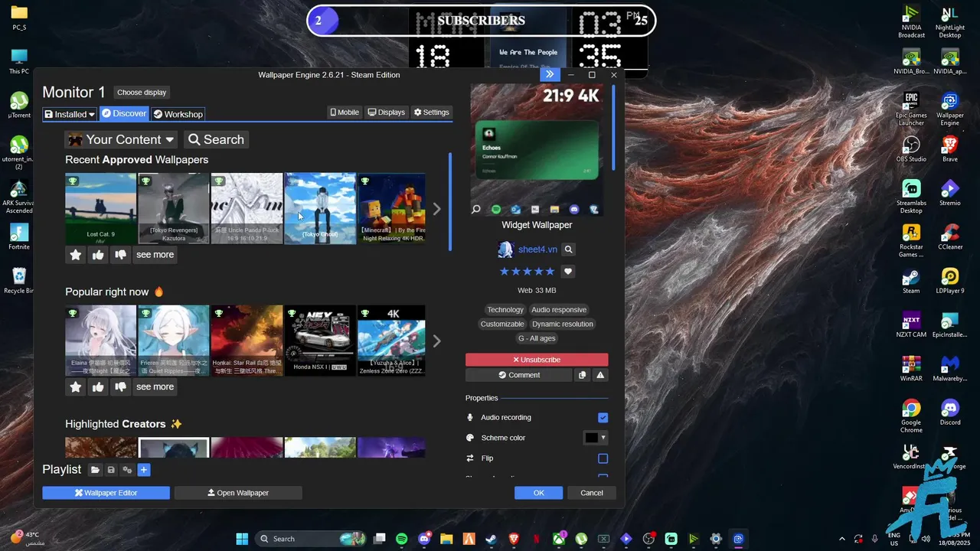Switch to the Discover tab

tap(124, 113)
